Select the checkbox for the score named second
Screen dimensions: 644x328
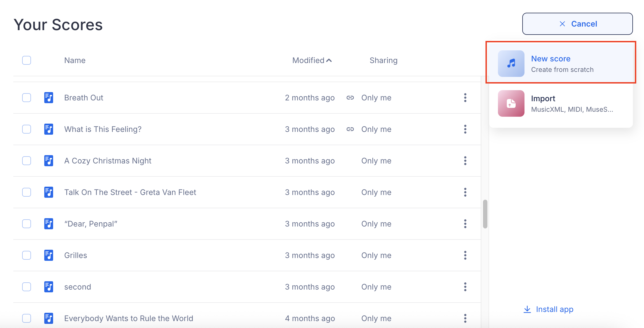27,287
